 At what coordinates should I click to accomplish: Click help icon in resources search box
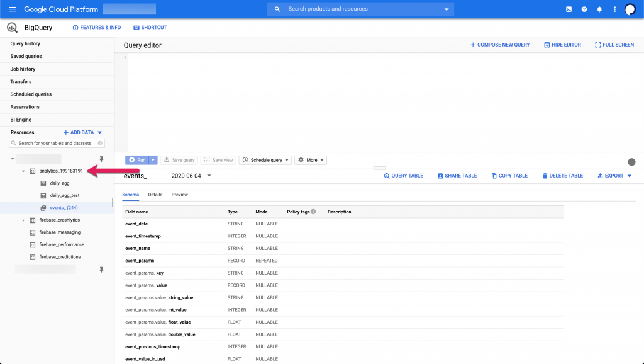pos(99,144)
